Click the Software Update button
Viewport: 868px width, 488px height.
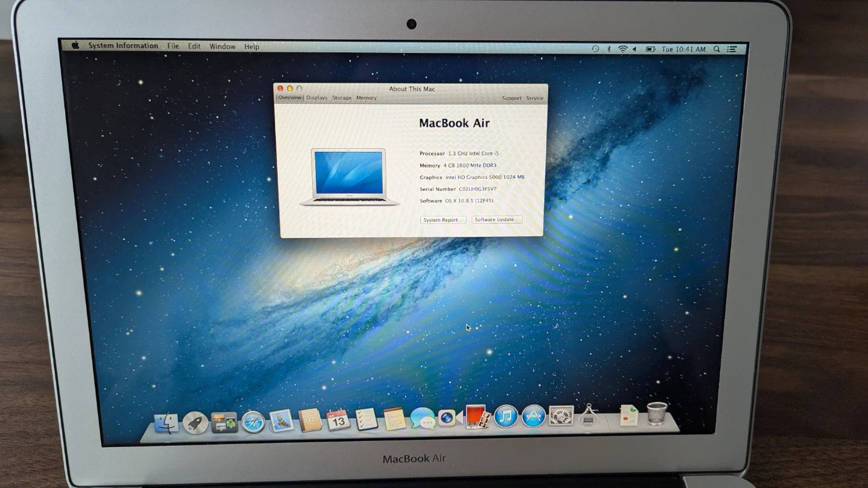coord(497,220)
